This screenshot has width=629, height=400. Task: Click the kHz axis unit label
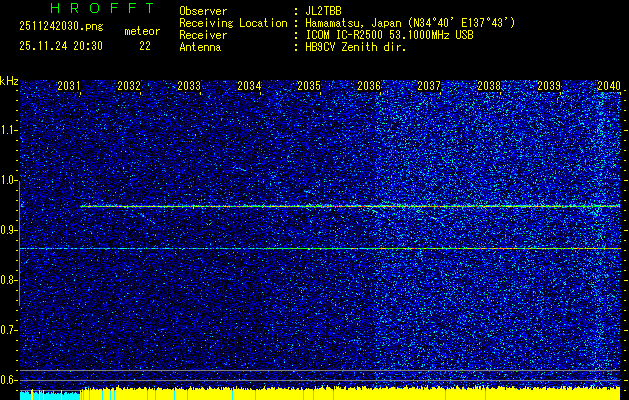click(x=9, y=79)
